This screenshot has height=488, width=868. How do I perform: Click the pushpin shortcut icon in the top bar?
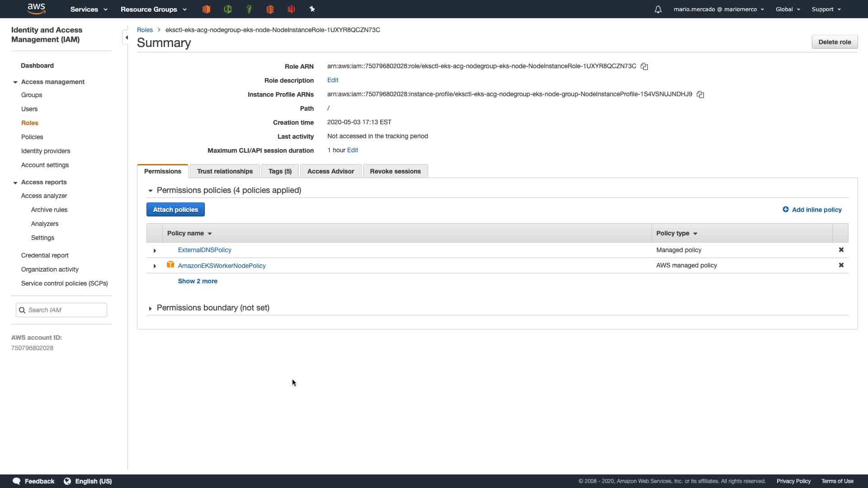pos(312,9)
